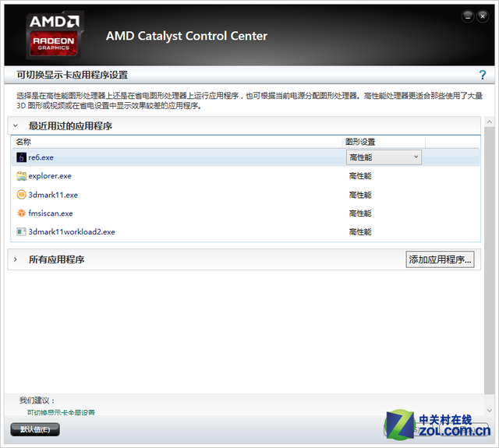This screenshot has width=499, height=448.
Task: Open the 高性能 dropdown for re6.exe
Action: pyautogui.click(x=384, y=157)
